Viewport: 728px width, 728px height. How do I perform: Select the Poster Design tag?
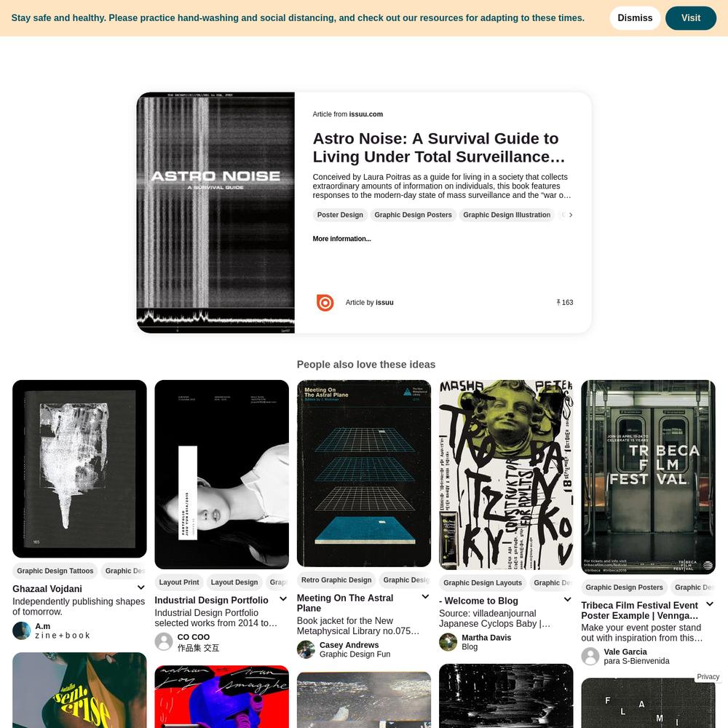pyautogui.click(x=340, y=215)
